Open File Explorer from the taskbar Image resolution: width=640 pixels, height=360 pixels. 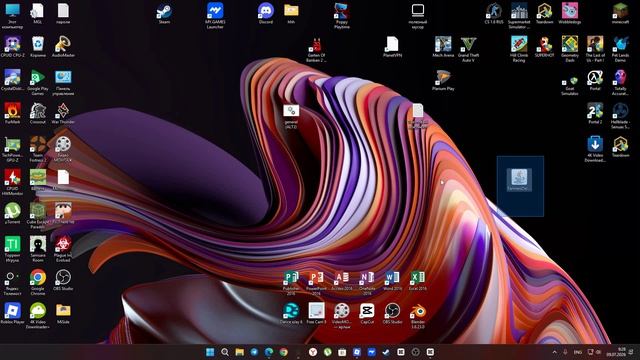tap(240, 352)
